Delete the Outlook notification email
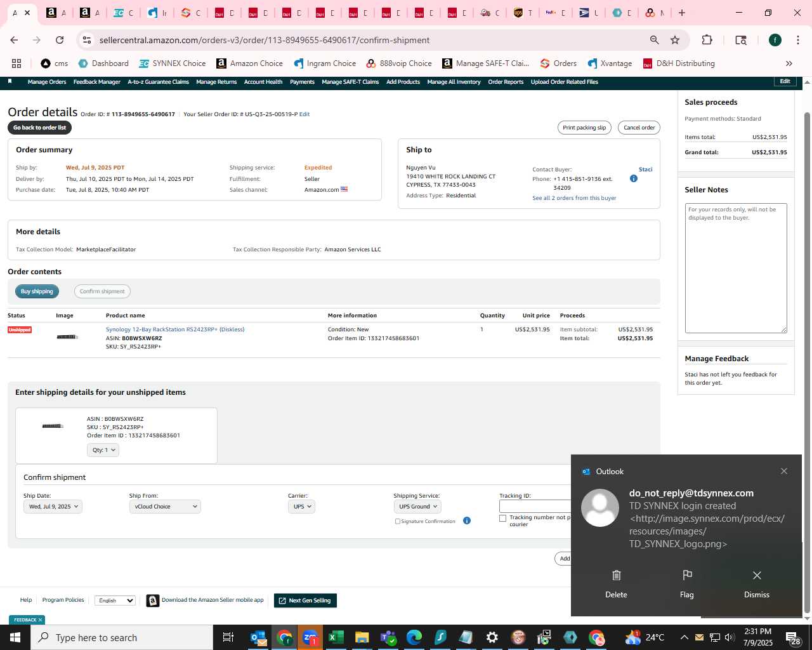This screenshot has width=812, height=650. 616,584
